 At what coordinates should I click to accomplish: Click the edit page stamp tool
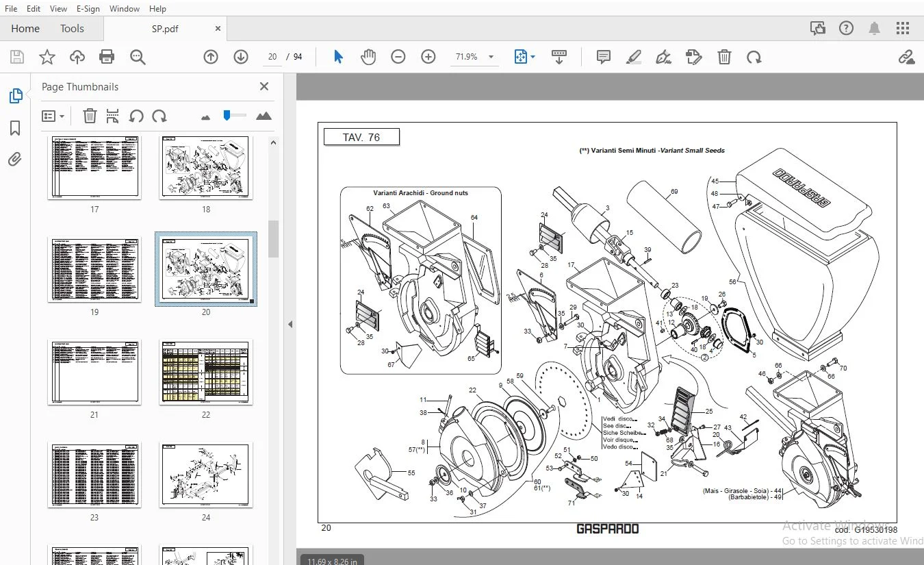(694, 57)
